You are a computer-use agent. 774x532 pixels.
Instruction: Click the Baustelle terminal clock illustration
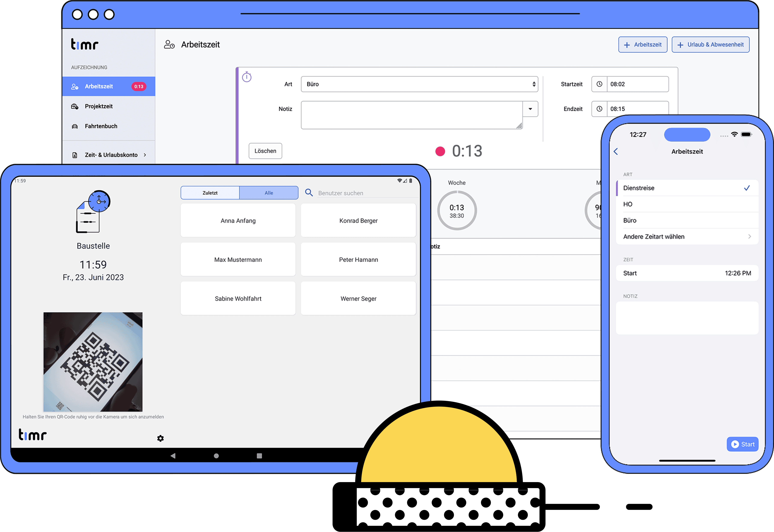(x=93, y=211)
